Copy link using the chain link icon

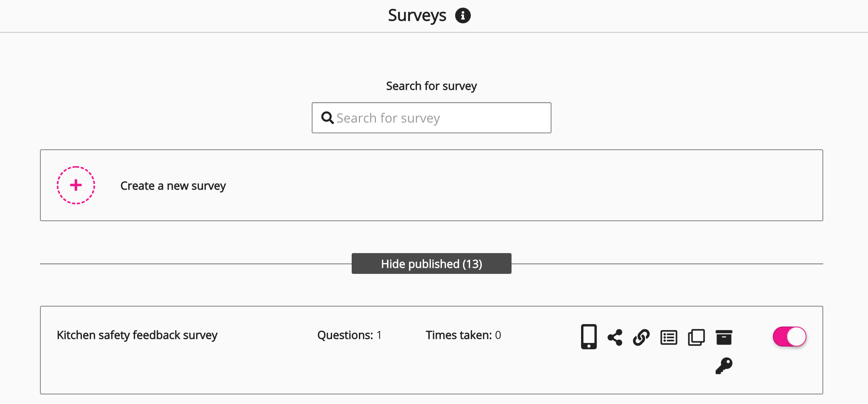click(x=641, y=337)
